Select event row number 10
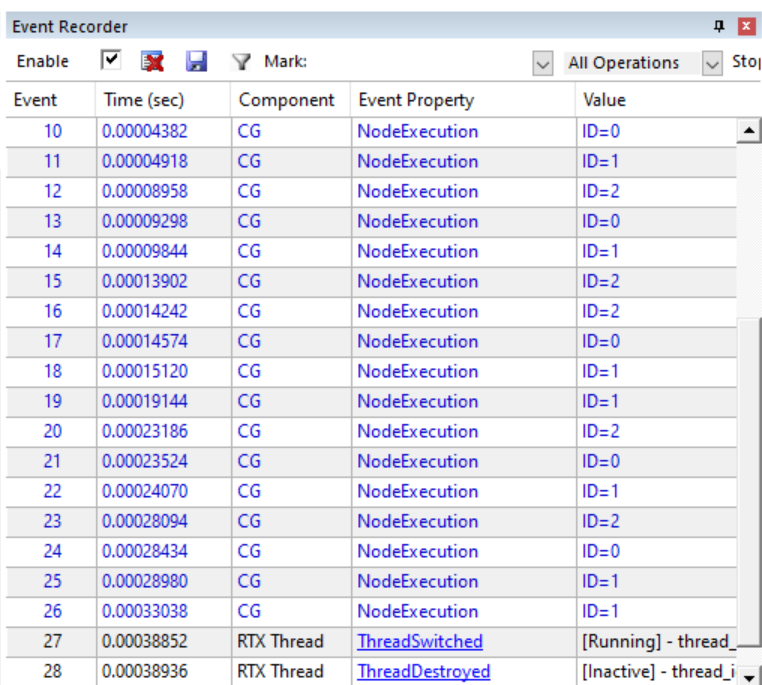The height and width of the screenshot is (685, 762). click(52, 131)
